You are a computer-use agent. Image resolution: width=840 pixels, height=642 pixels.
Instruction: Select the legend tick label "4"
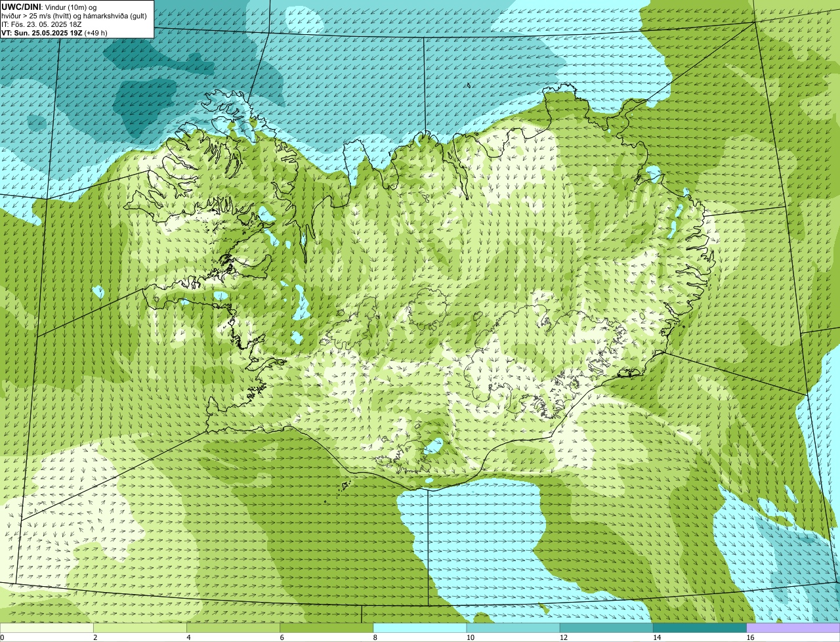[188, 637]
